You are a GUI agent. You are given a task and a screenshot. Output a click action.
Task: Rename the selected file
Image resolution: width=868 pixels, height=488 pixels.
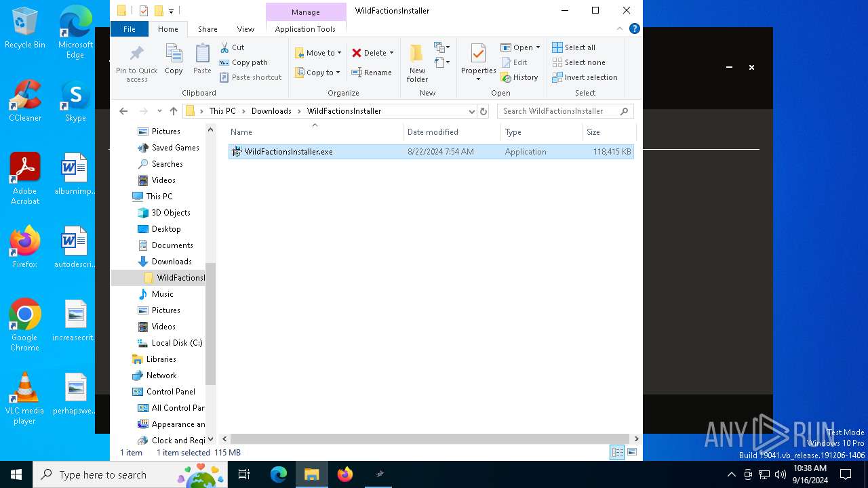click(x=372, y=73)
